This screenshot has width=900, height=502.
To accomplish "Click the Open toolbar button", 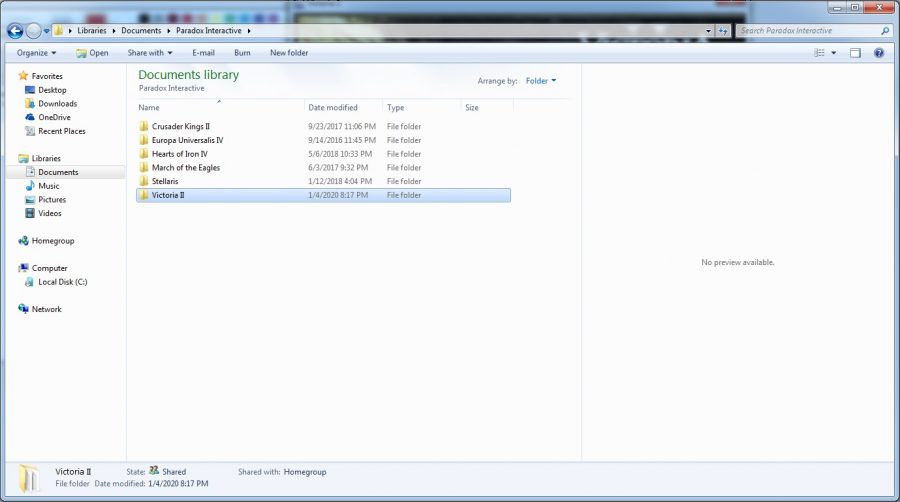I will pos(92,53).
